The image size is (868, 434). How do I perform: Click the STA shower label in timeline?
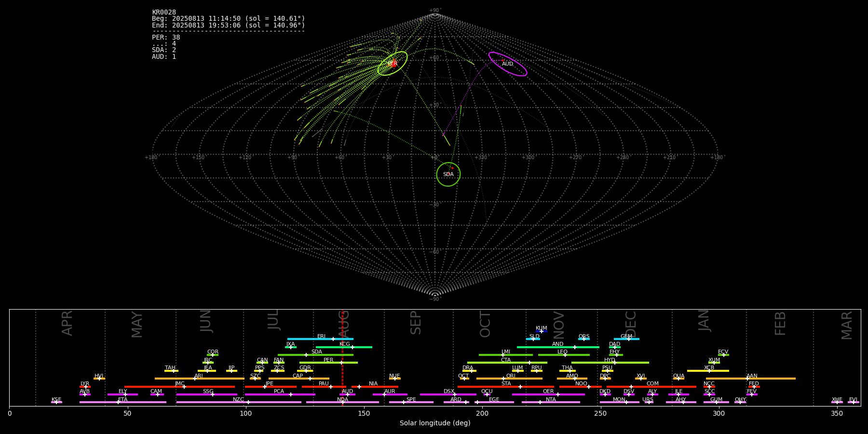pyautogui.click(x=506, y=384)
